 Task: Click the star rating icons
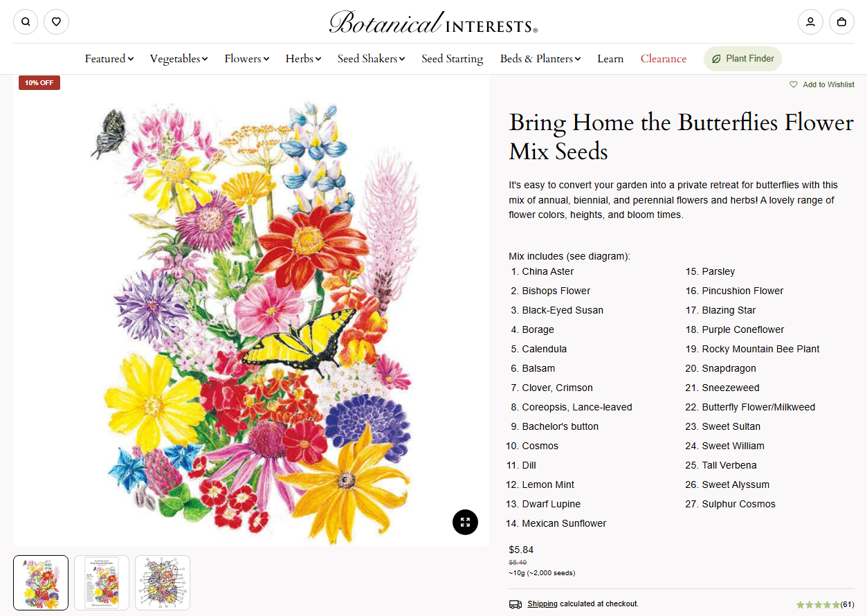(818, 605)
